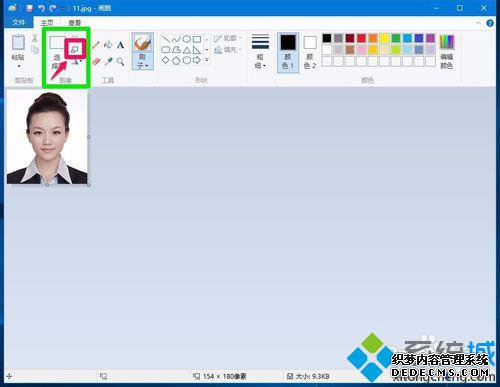Select the 颜色 2 (Color 2) button

(310, 53)
